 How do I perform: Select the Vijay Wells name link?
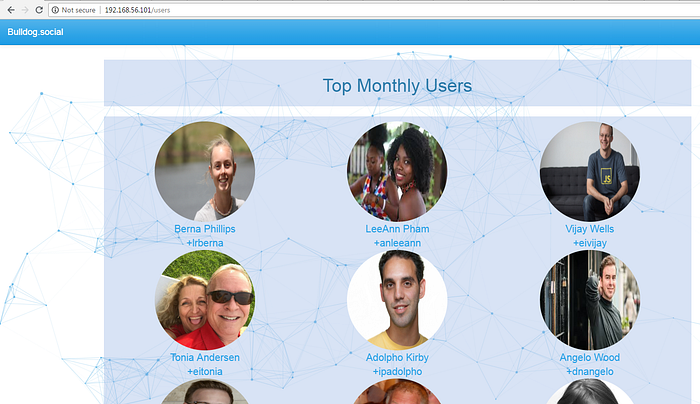(590, 229)
